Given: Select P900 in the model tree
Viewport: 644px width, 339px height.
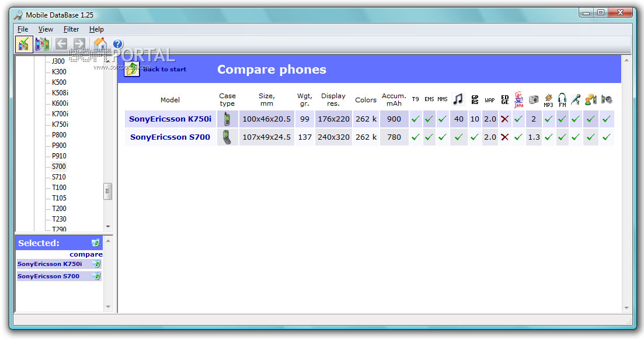Looking at the screenshot, I should pyautogui.click(x=59, y=146).
